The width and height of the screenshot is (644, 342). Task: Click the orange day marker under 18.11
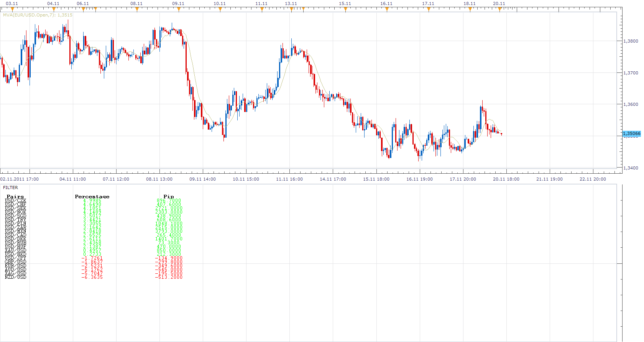coord(470,9)
